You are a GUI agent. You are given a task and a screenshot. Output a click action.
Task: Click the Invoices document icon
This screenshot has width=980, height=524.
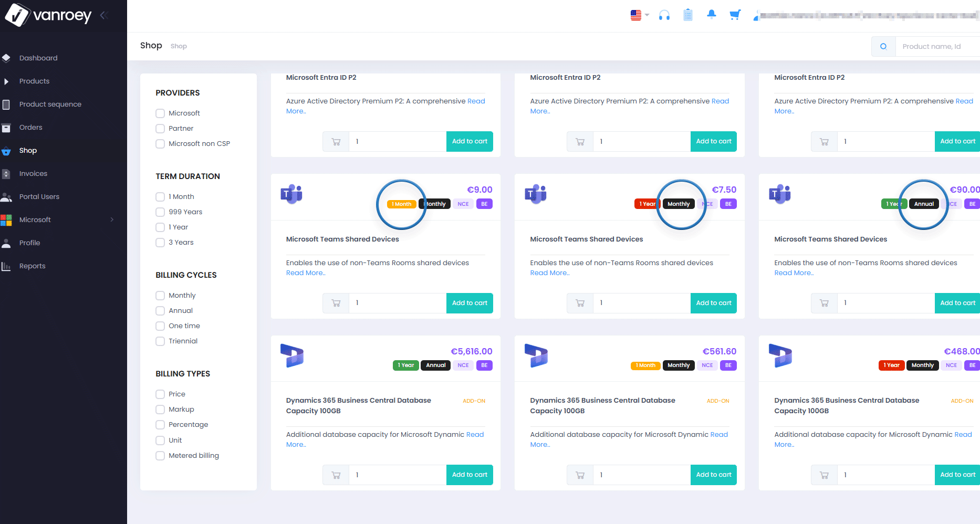(x=6, y=174)
